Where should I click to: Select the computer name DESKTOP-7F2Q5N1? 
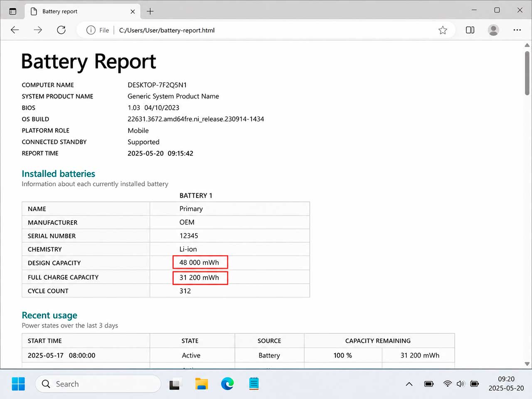point(157,85)
